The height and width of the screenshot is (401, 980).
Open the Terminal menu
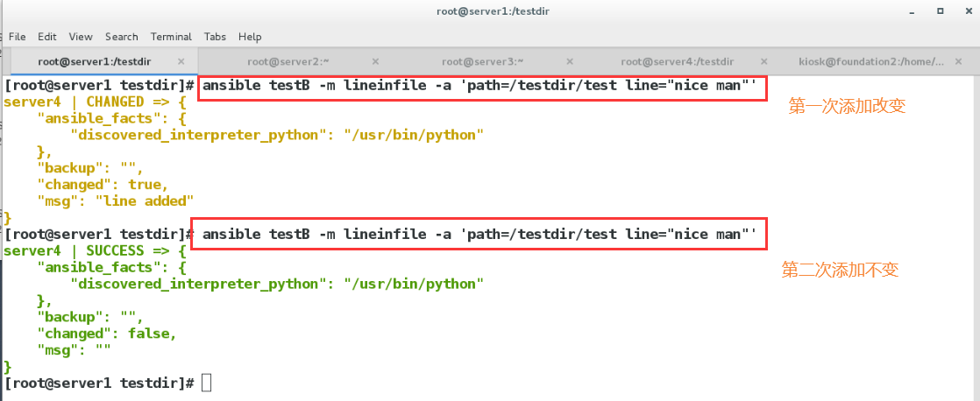(x=171, y=37)
